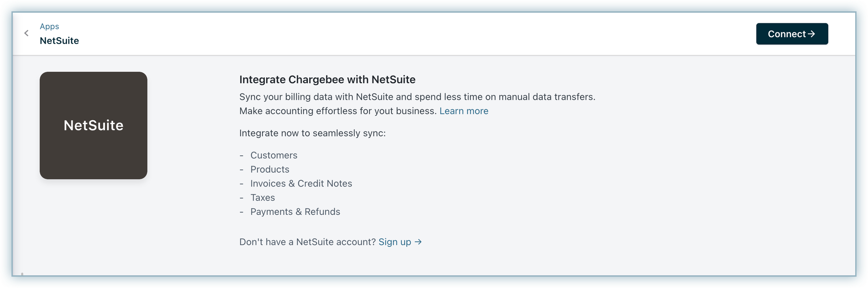
Task: Click the back chevron arrow icon
Action: coord(26,33)
